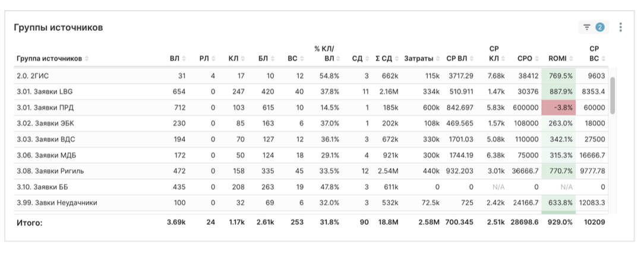This screenshot has height=254, width=644.
Task: Open the filter panel with badge 2
Action: tap(594, 27)
